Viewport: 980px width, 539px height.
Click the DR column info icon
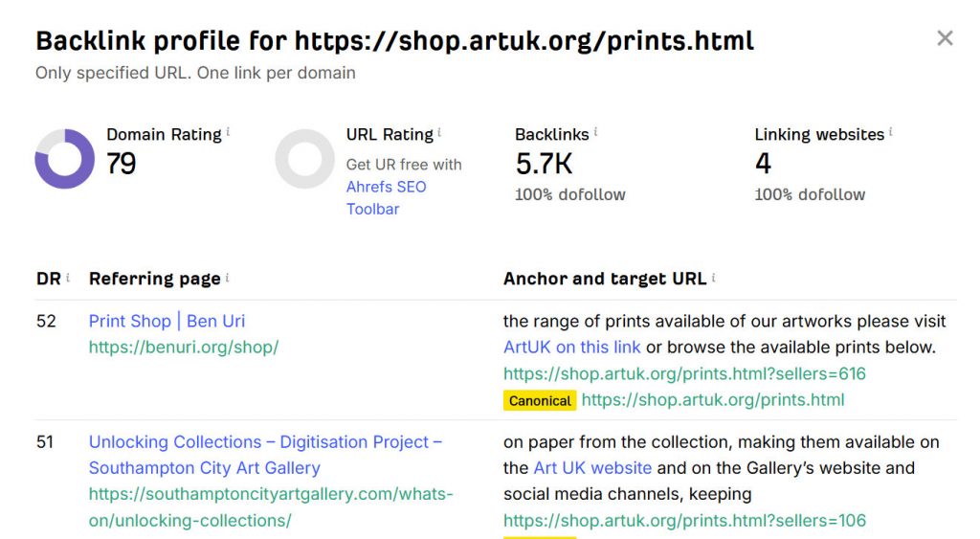(x=68, y=277)
